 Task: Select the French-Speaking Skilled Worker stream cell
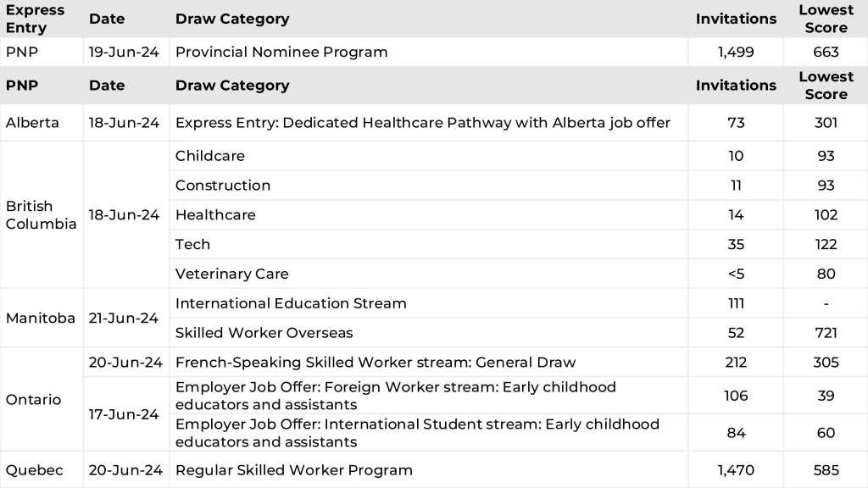pos(375,363)
